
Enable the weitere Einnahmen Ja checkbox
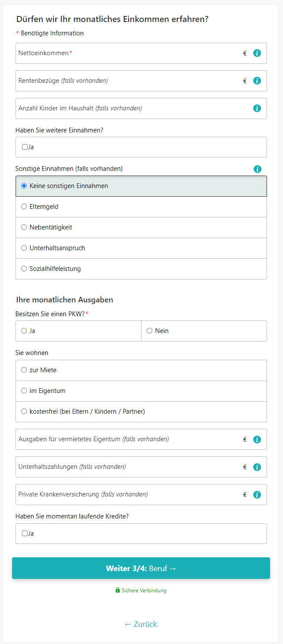pyautogui.click(x=25, y=147)
